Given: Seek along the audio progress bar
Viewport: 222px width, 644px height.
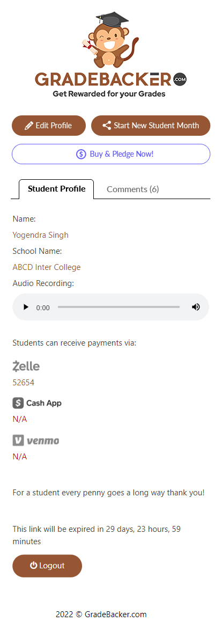Looking at the screenshot, I should (x=119, y=307).
